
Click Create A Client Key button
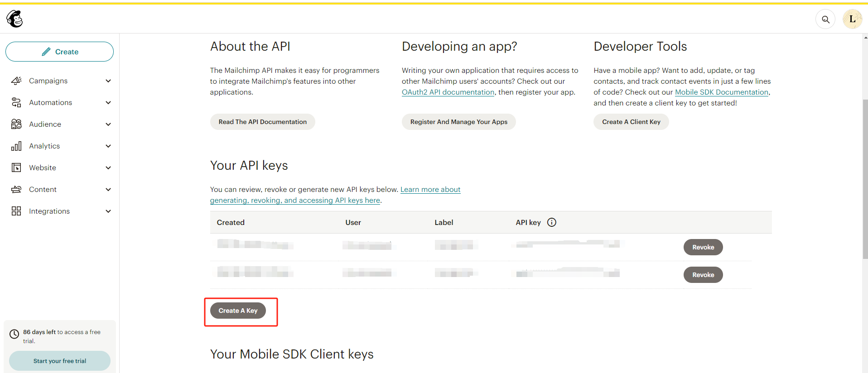coord(631,122)
